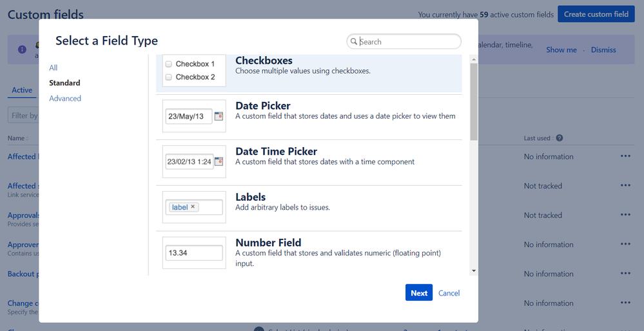The width and height of the screenshot is (644, 331).
Task: Switch to Advanced field types
Action: coord(65,98)
